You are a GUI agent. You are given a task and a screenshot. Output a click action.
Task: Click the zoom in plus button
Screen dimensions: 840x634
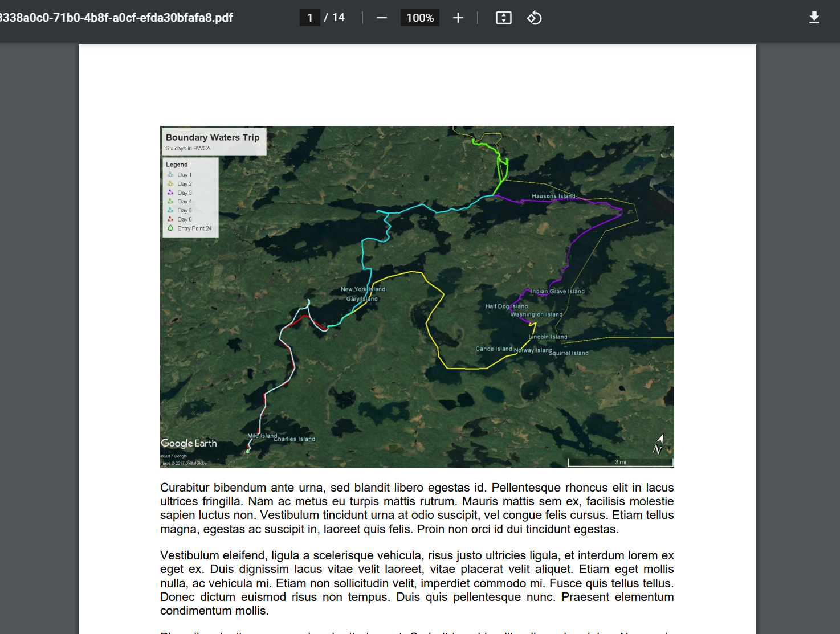tap(458, 18)
